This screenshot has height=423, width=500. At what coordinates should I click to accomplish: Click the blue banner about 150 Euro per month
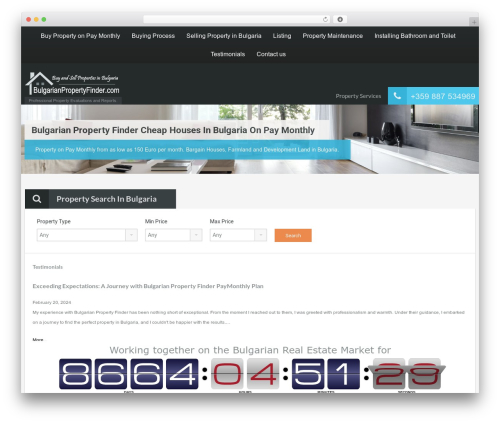(x=187, y=150)
